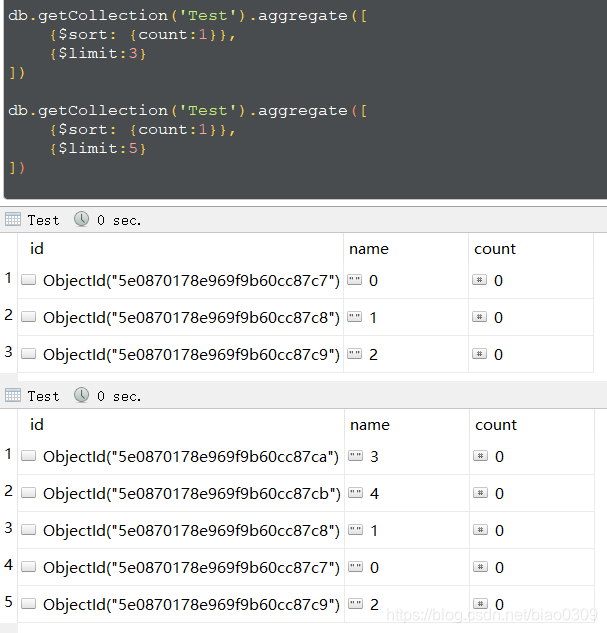Click document icon for ObjectId ending 87c8 in second table
Image resolution: width=607 pixels, height=633 pixels.
[x=29, y=530]
